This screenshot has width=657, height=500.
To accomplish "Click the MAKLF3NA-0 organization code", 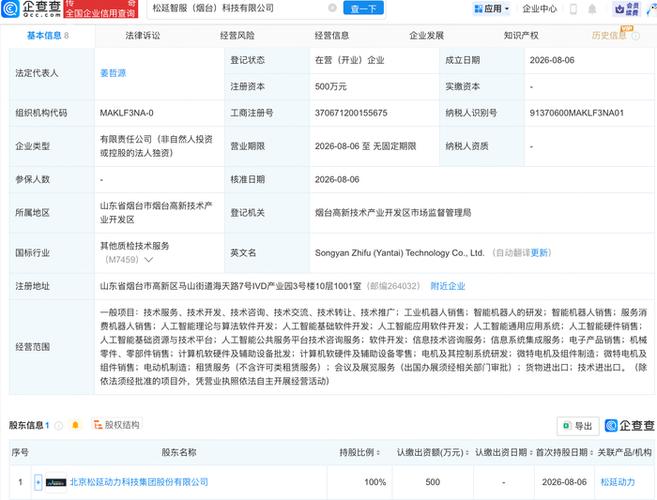I will (127, 113).
